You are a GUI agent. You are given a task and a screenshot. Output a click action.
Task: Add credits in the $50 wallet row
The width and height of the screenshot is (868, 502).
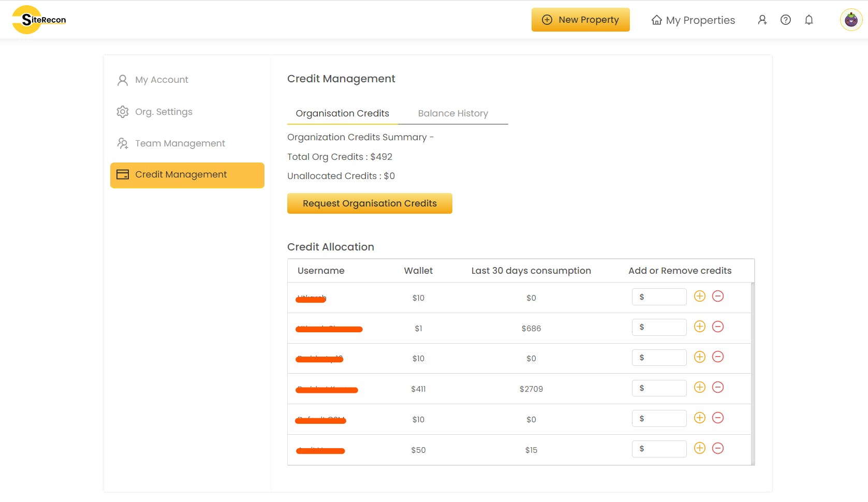pyautogui.click(x=699, y=448)
